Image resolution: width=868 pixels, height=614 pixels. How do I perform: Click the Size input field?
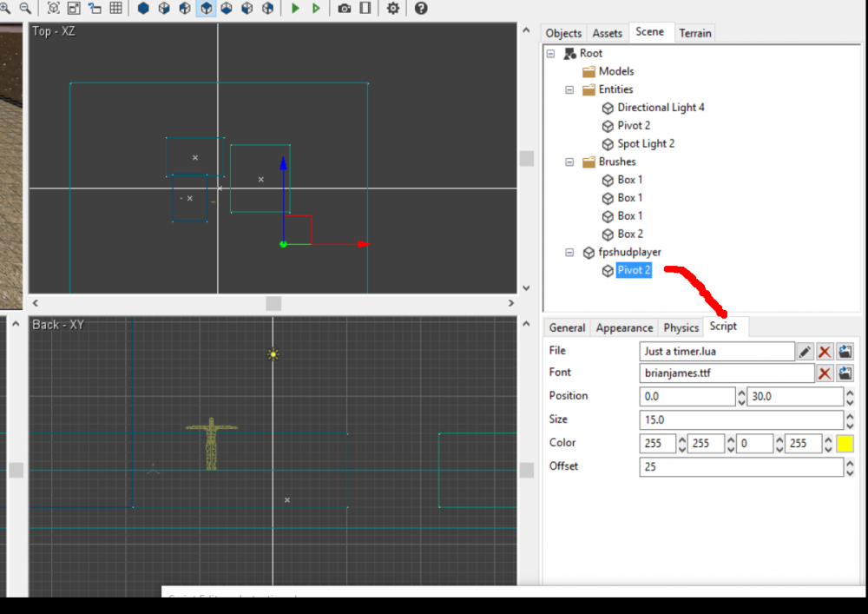(740, 420)
